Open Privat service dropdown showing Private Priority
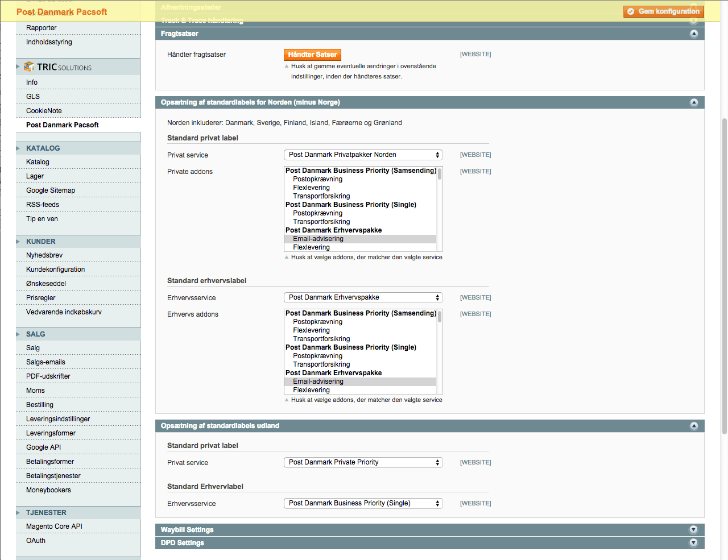728x560 pixels. 363,463
